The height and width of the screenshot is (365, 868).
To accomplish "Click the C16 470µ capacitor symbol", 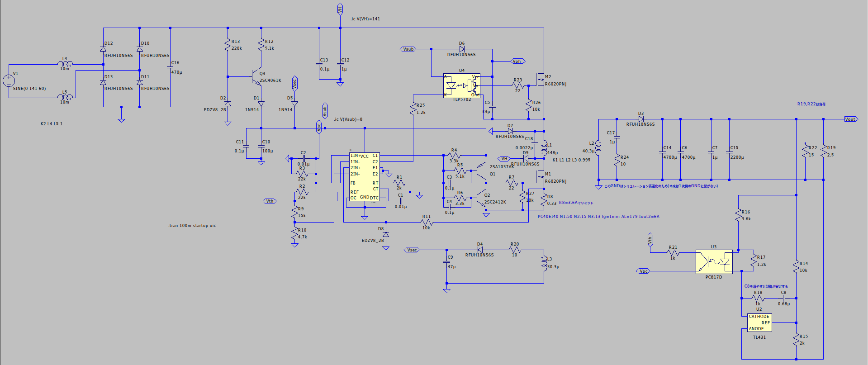I will 170,67.
